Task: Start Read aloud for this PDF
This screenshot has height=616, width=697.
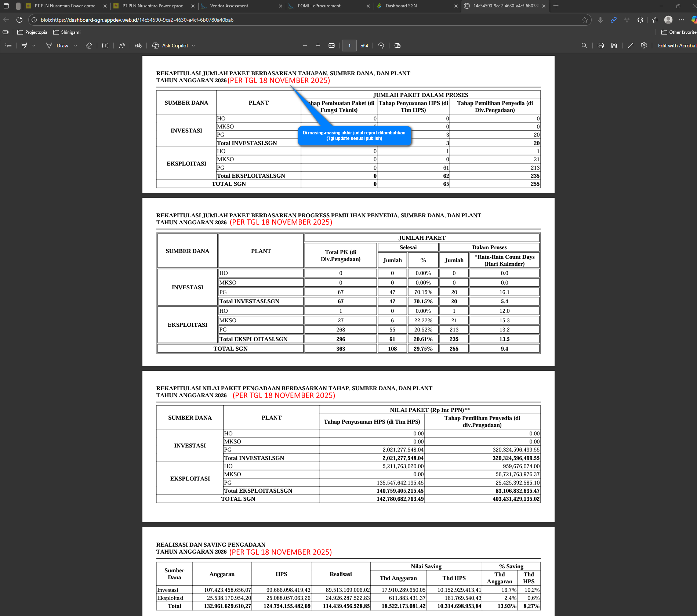Action: (122, 46)
